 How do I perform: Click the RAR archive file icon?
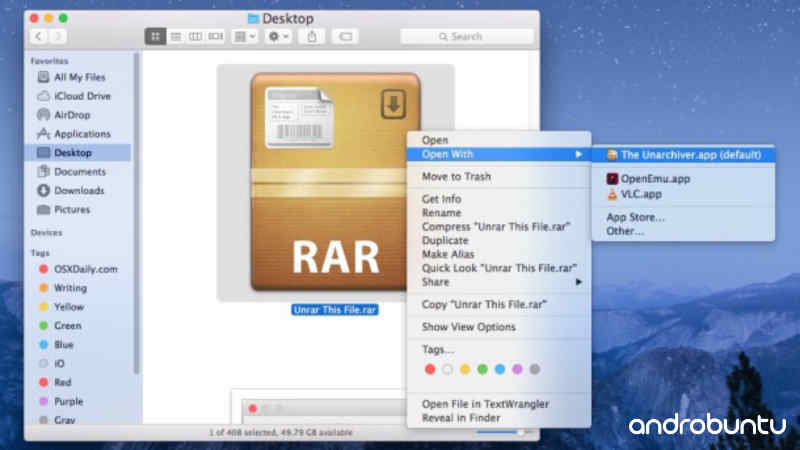coord(335,182)
